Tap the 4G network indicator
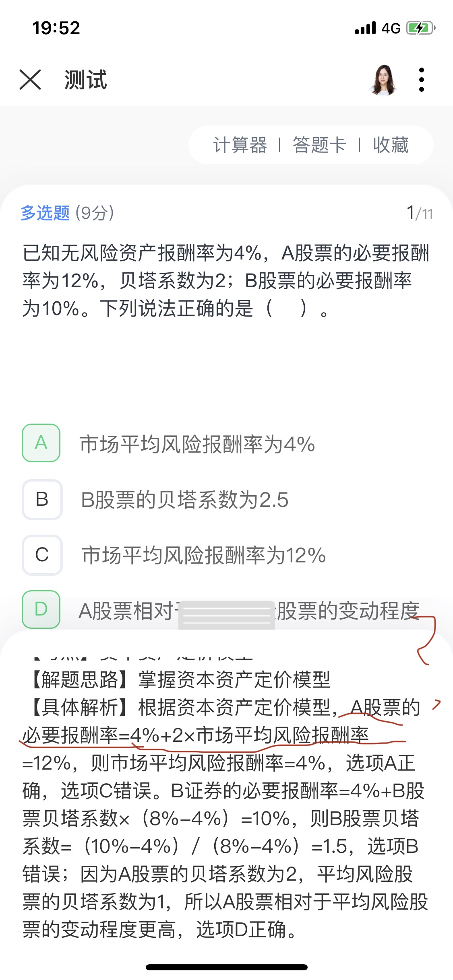Viewport: 453px width, 980px height. pyautogui.click(x=391, y=29)
